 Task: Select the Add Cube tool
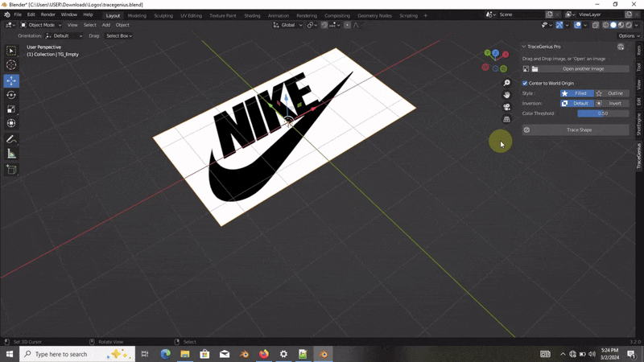click(x=11, y=170)
